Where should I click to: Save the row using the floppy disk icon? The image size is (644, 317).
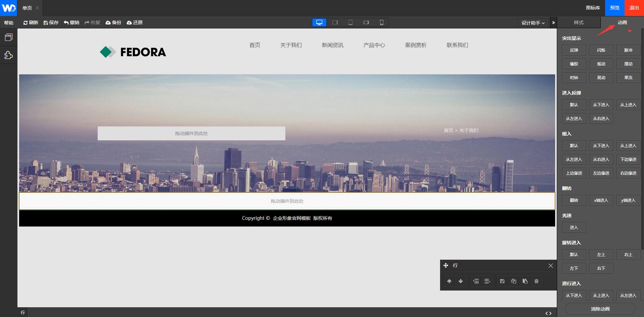[x=502, y=281]
